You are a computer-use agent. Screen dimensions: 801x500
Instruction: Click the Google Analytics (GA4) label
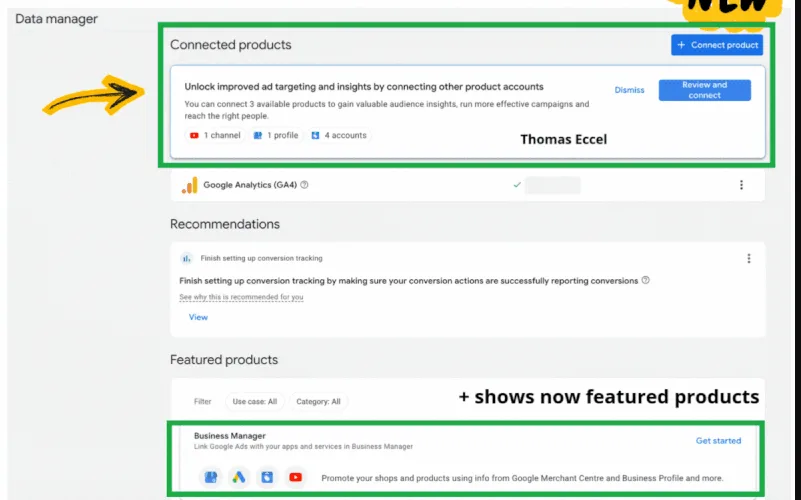click(250, 185)
